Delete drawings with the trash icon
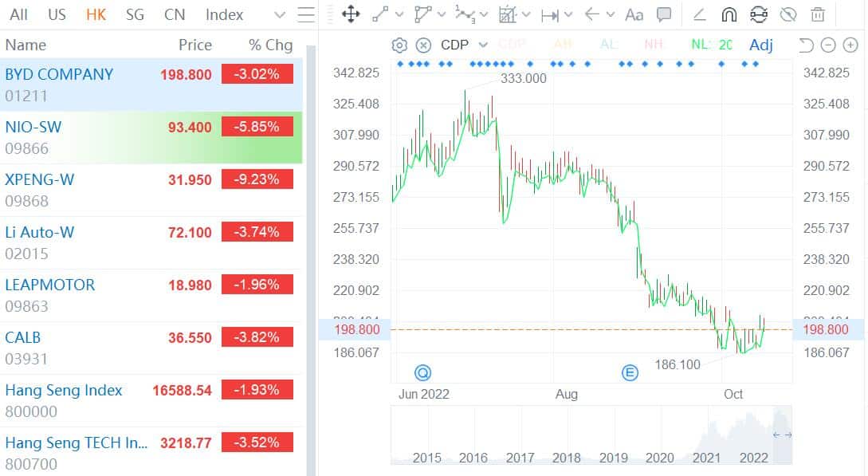 tap(817, 14)
